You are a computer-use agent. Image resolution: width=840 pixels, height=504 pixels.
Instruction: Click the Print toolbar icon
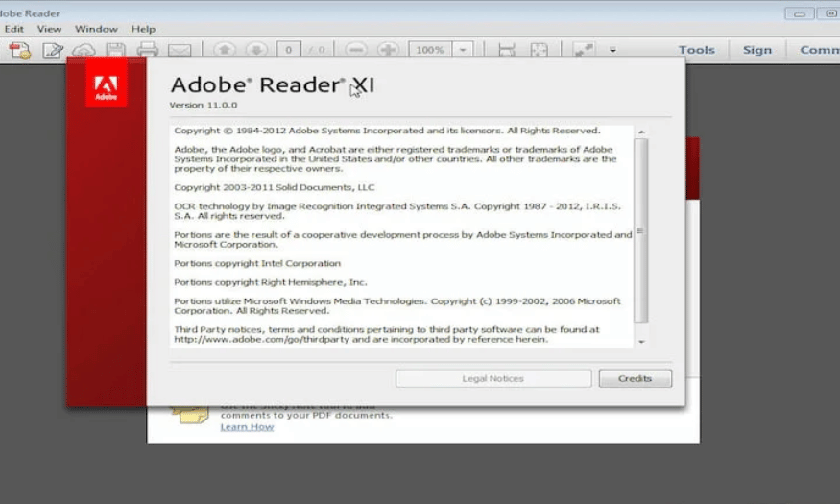tap(147, 50)
